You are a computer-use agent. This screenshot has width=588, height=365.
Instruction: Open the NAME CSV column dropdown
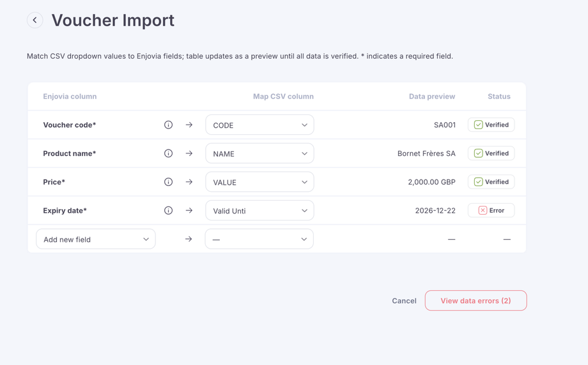[x=259, y=153]
